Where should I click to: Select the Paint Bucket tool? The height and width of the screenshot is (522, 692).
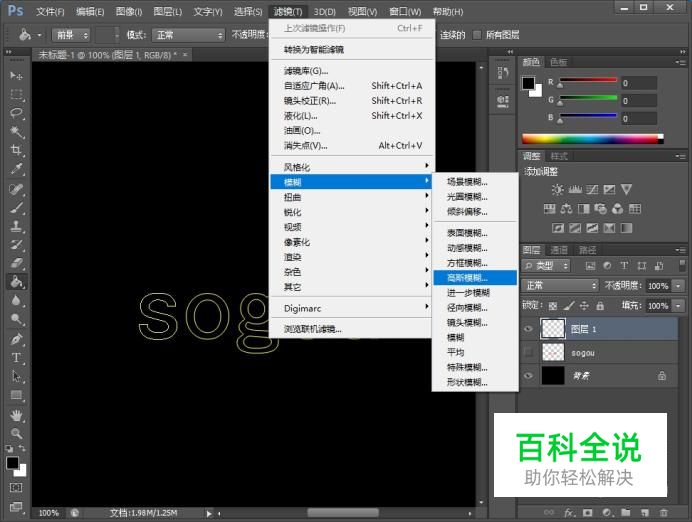pos(16,282)
